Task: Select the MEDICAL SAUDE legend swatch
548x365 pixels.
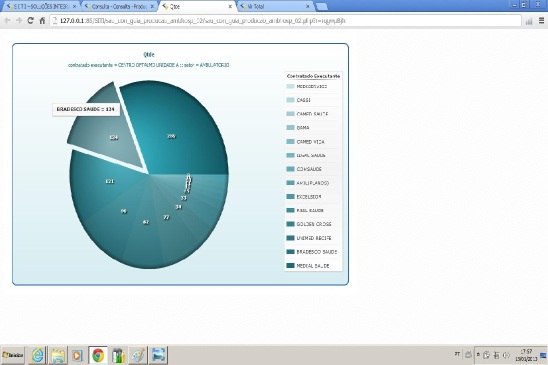Action: click(290, 266)
